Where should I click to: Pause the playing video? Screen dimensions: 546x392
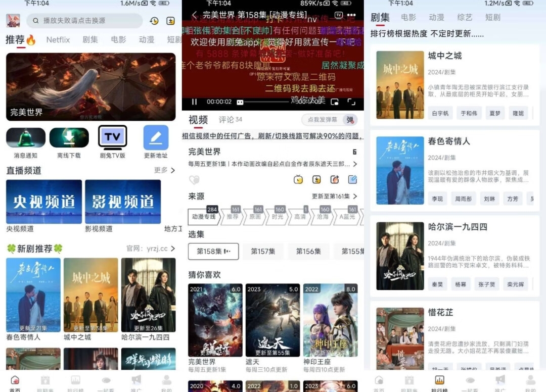[x=194, y=102]
